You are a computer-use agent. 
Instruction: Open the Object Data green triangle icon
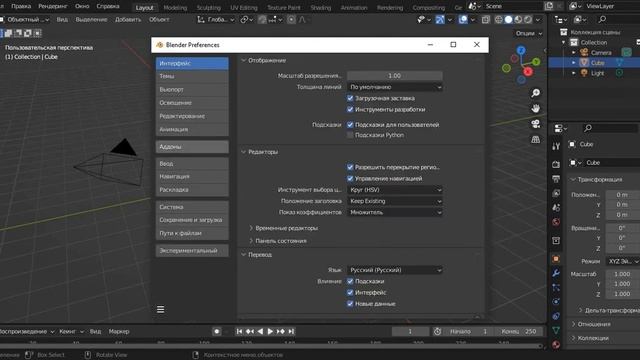[556, 330]
